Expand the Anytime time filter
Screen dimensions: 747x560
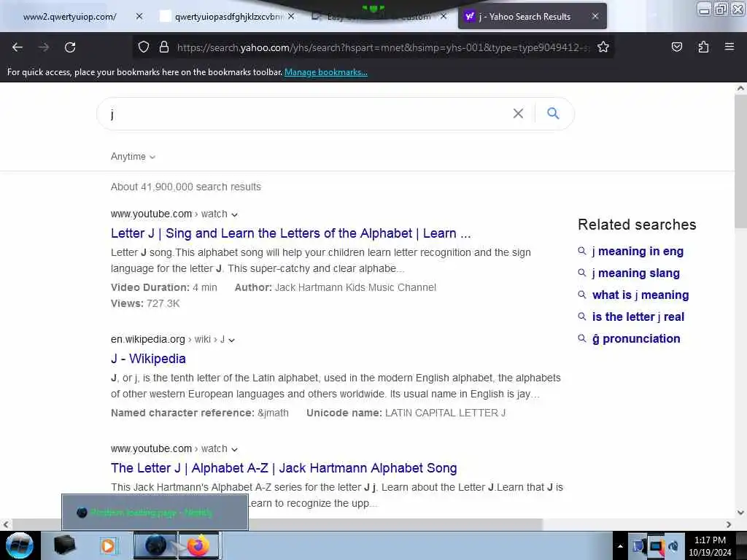[133, 156]
